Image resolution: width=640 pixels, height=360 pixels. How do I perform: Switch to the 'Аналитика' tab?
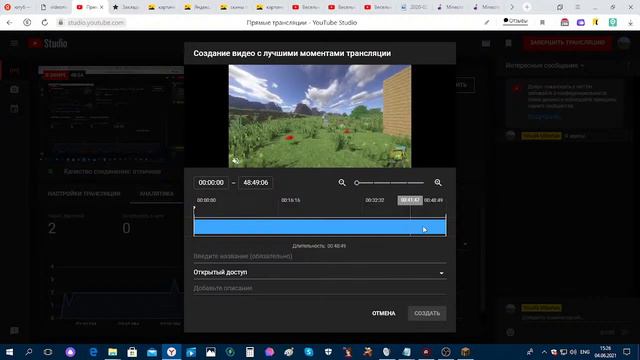click(x=157, y=193)
